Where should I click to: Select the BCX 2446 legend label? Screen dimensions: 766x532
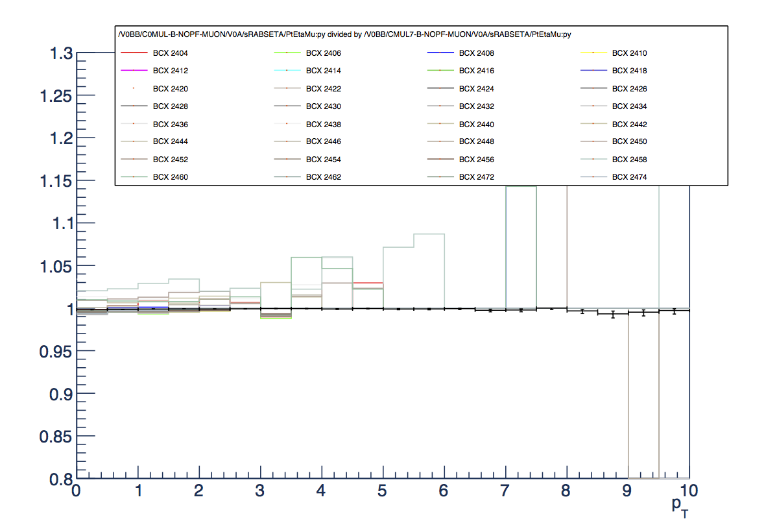pyautogui.click(x=324, y=141)
